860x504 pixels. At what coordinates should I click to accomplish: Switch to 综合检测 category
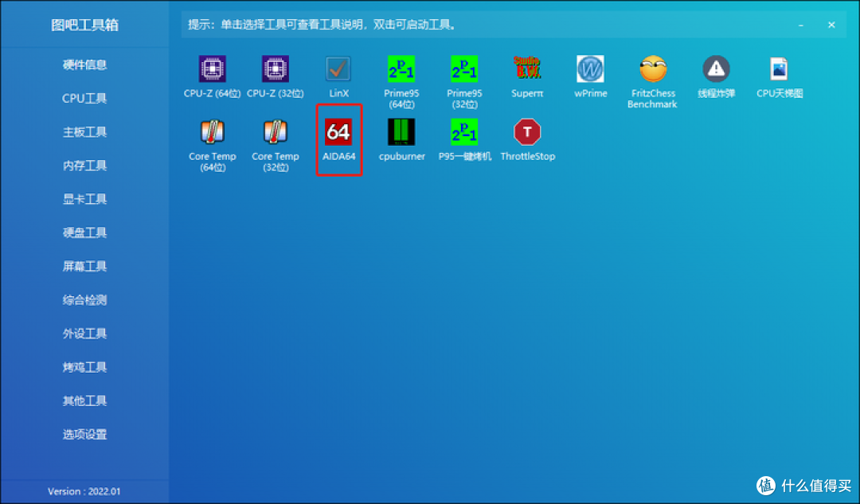[x=84, y=300]
